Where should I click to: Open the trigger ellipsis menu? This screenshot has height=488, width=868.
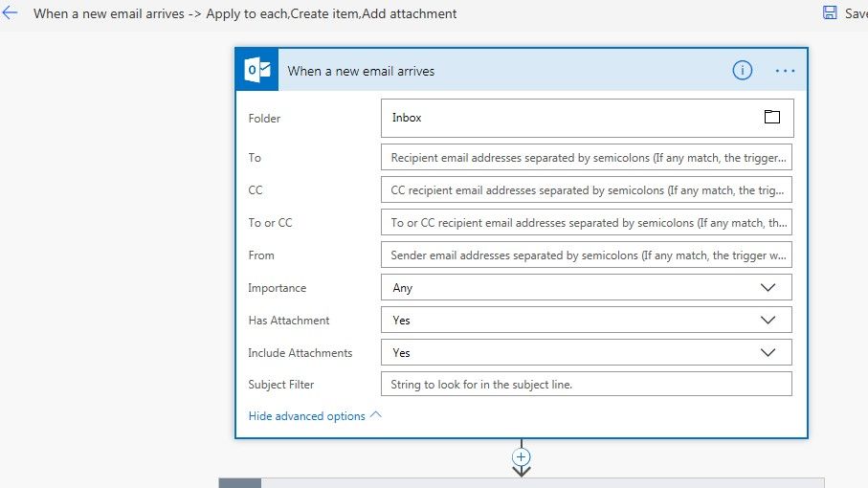[x=785, y=70]
